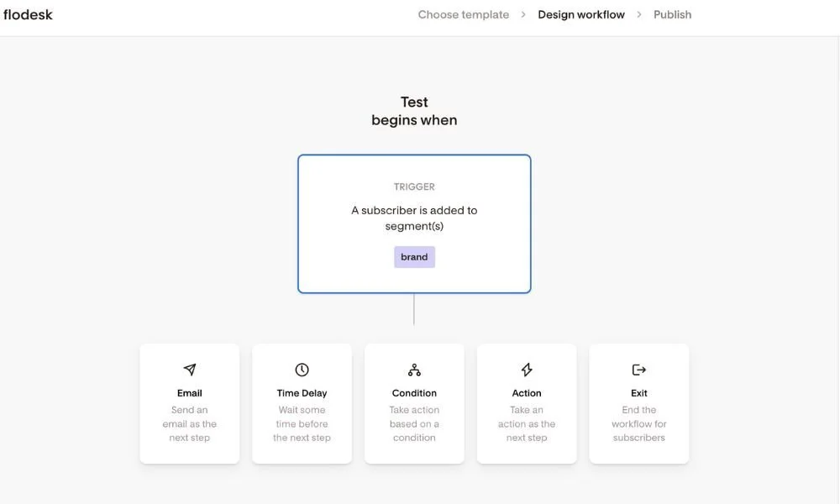This screenshot has width=840, height=504.
Task: Click the Email paper-plane icon
Action: click(x=190, y=370)
